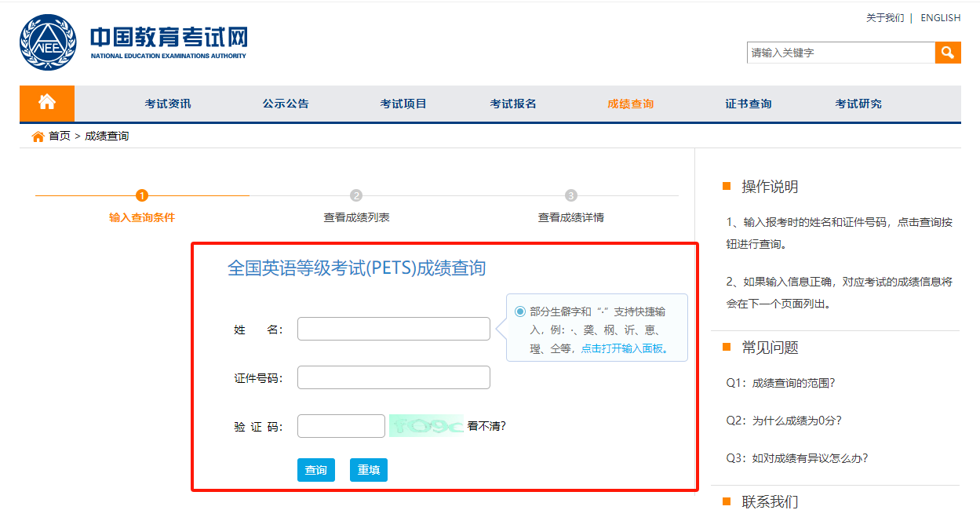This screenshot has width=980, height=510.
Task: Click the orange home icon in navigation bar
Action: pos(46,103)
